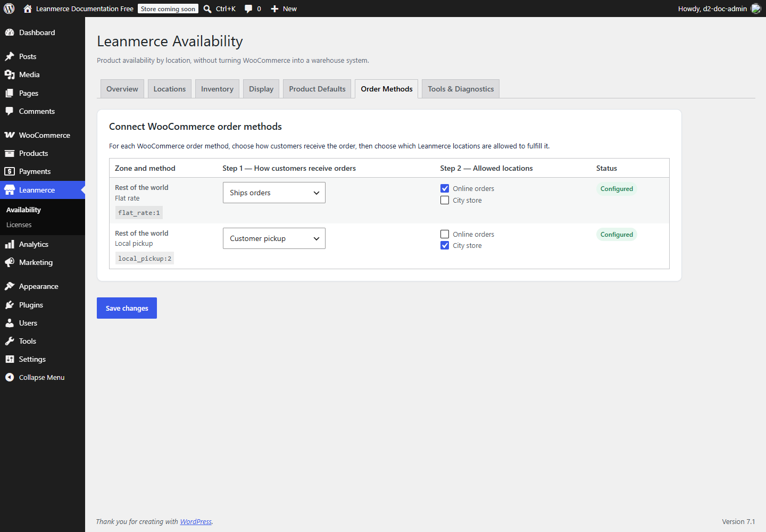Screen dimensions: 766x532
Task: Open the Customer pickup dropdown
Action: click(x=274, y=238)
